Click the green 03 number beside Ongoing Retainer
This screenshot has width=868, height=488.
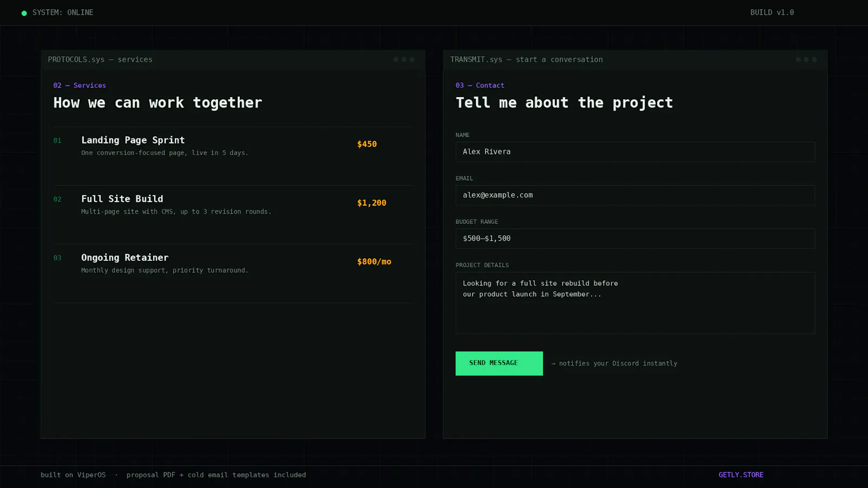[58, 258]
